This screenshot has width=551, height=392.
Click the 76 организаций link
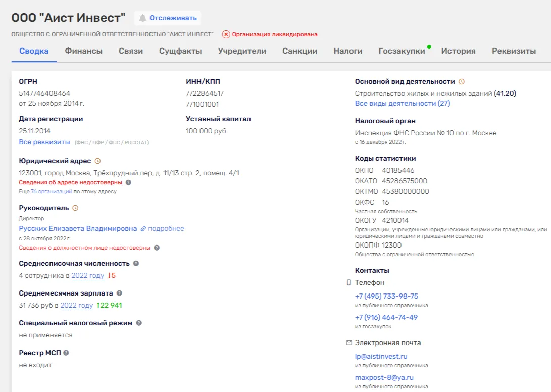click(52, 191)
